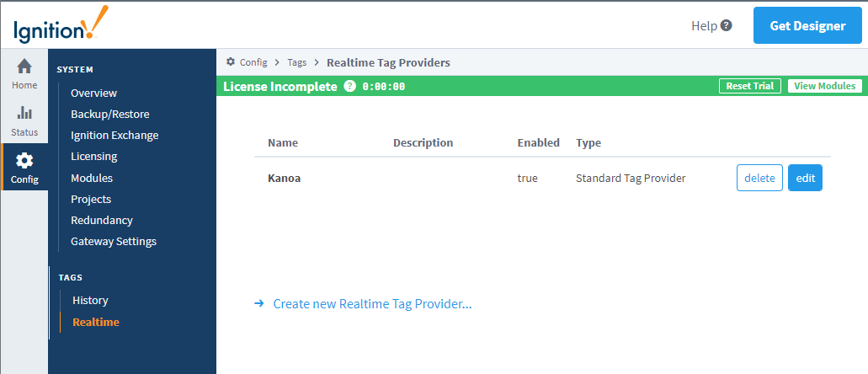Viewport: 868px width, 374px height.
Task: Click Get Designer button
Action: (x=807, y=25)
